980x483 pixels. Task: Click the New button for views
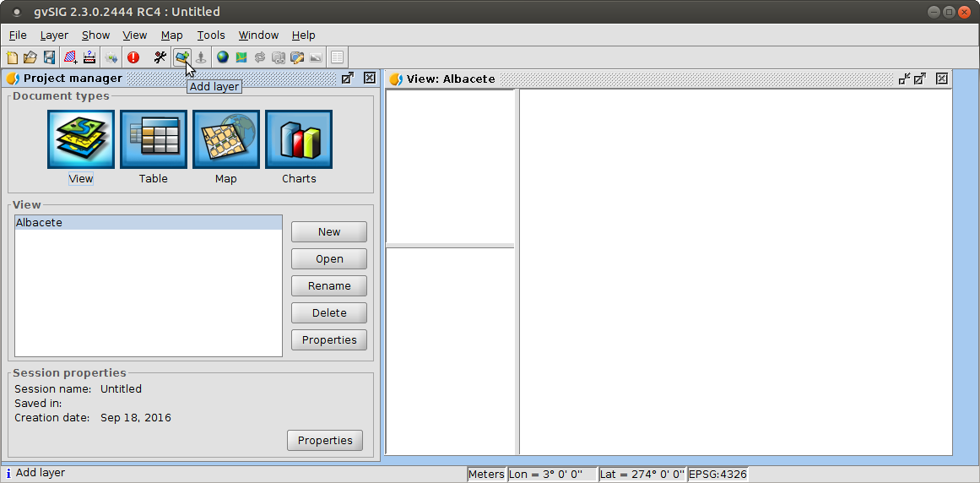click(329, 232)
